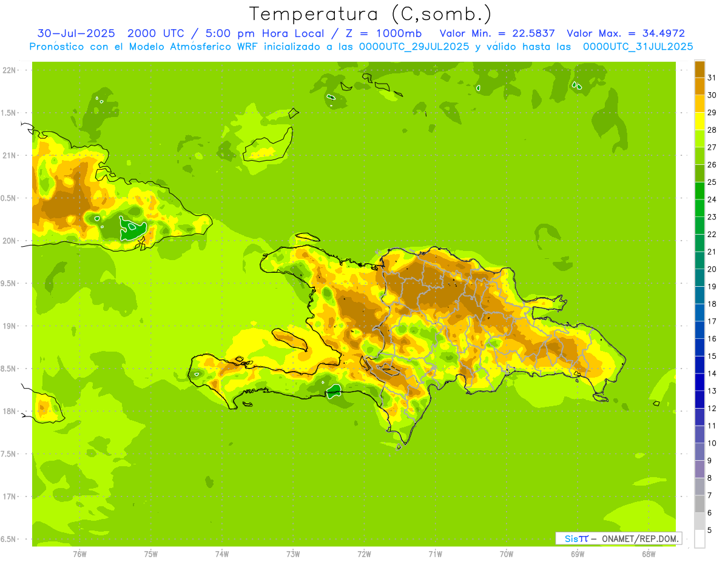Image resolution: width=728 pixels, height=562 pixels.
Task: Click the colorbar value "20"
Action: (712, 269)
